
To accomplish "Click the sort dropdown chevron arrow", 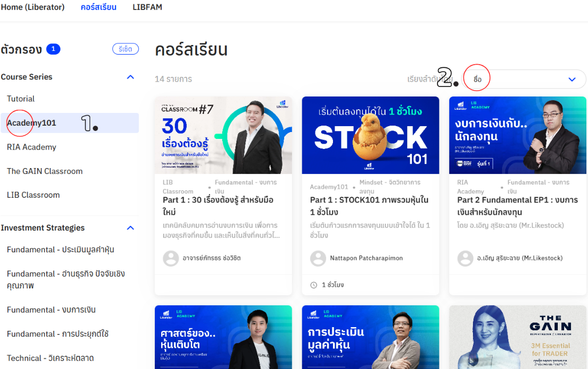I will point(572,79).
